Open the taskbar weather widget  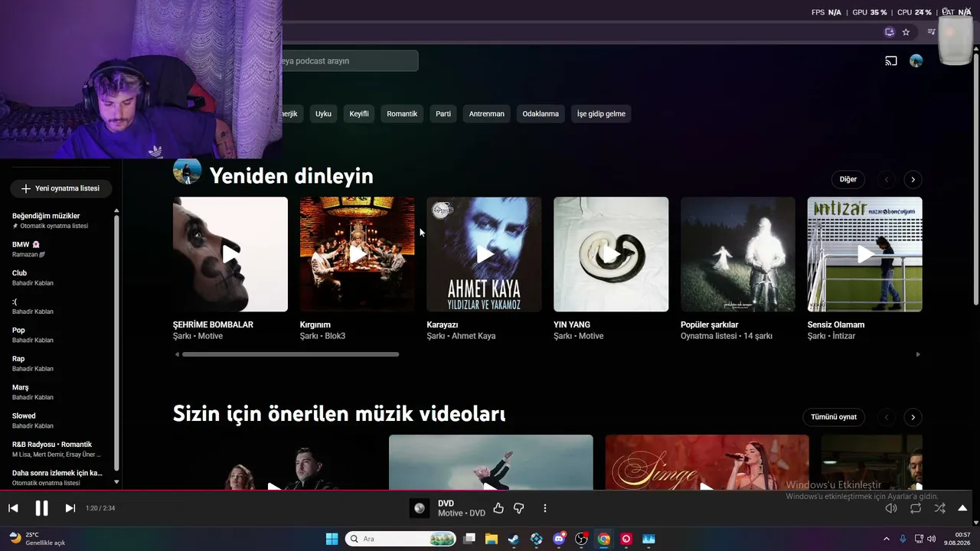click(37, 539)
